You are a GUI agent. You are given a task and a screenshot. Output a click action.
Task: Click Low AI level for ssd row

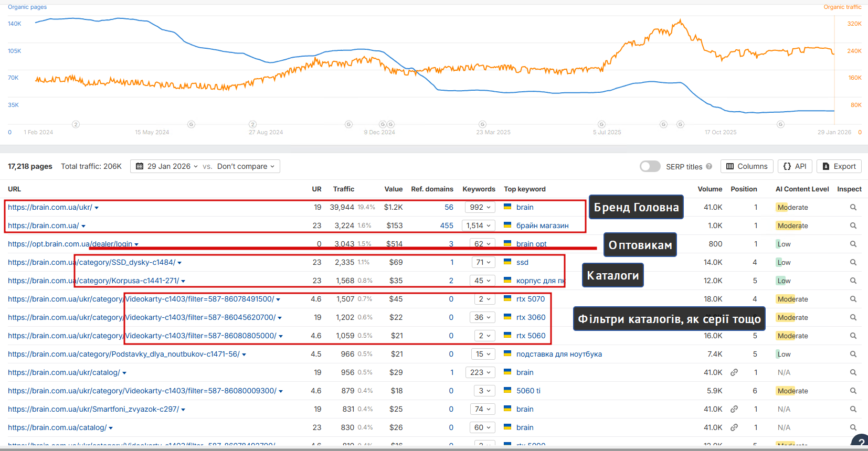coord(784,262)
